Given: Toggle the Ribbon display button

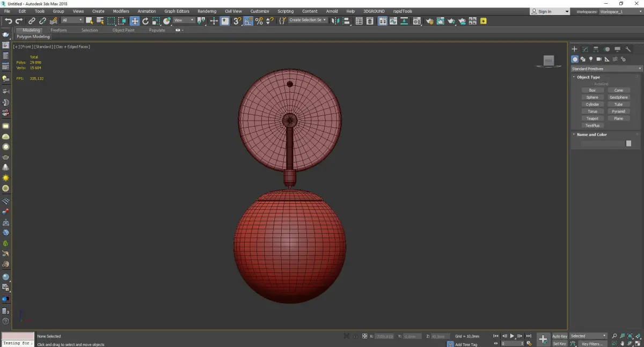Looking at the screenshot, I should pyautogui.click(x=383, y=21).
